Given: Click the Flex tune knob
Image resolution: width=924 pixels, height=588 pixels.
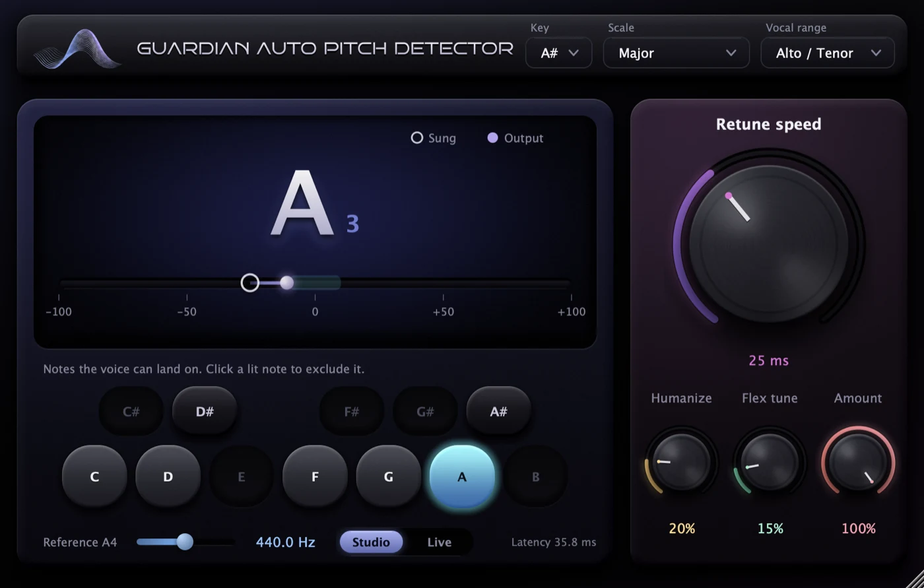Looking at the screenshot, I should 770,463.
